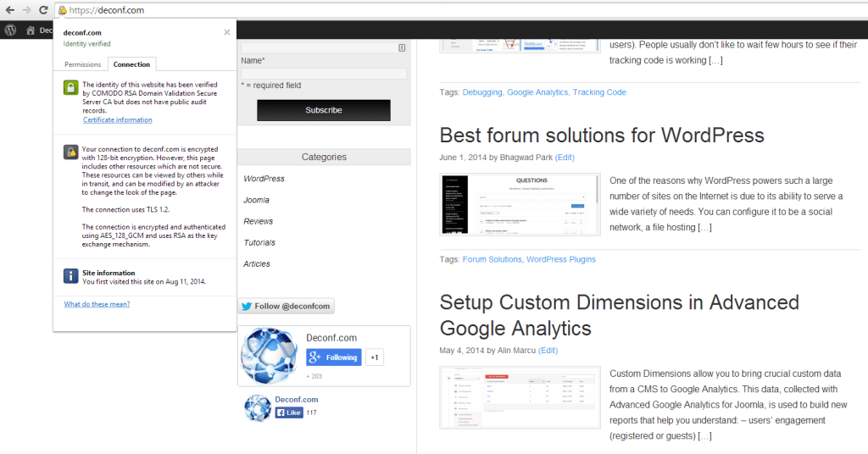Image resolution: width=868 pixels, height=454 pixels.
Task: Click the WordPress Plugins tag
Action: (561, 259)
